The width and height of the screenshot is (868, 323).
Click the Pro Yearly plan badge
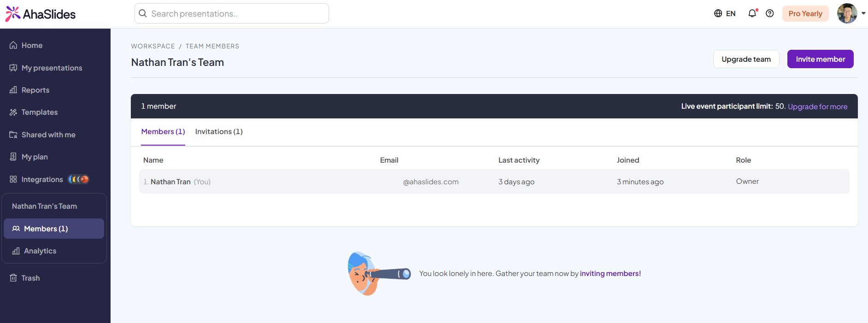pyautogui.click(x=805, y=13)
